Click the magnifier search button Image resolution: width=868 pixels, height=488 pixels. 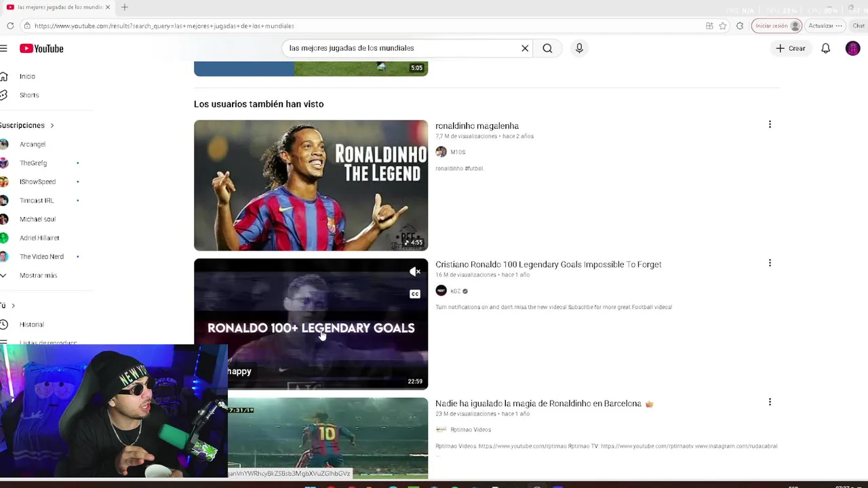[547, 48]
